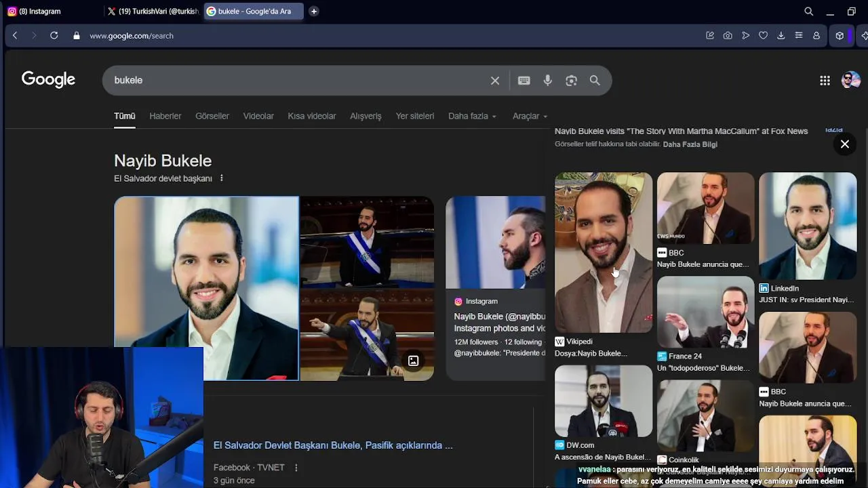Screen dimensions: 868x488
Task: Open the Vikipedi Bukele thumbnail in preview panel
Action: coord(604,252)
